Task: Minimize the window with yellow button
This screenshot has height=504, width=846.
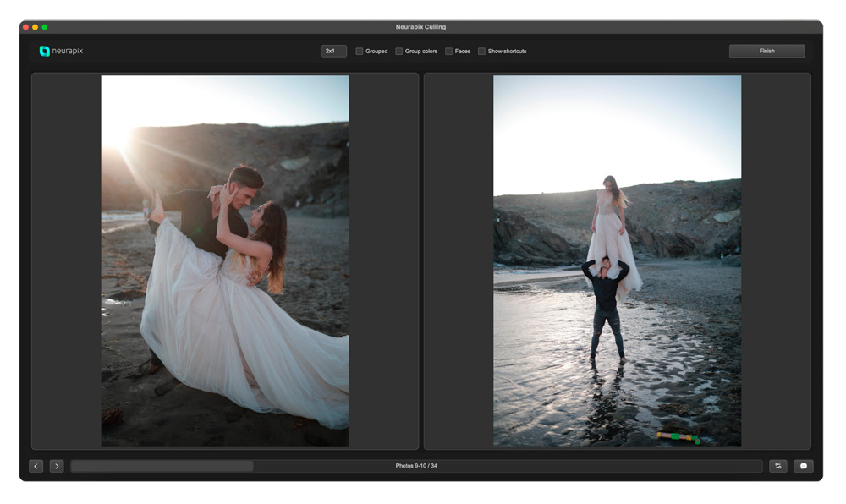Action: click(x=35, y=27)
